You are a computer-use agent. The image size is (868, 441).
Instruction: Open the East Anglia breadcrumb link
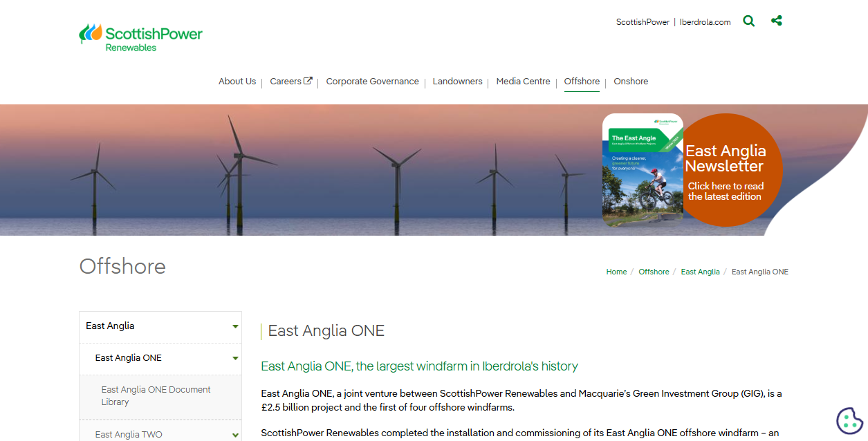pyautogui.click(x=700, y=272)
